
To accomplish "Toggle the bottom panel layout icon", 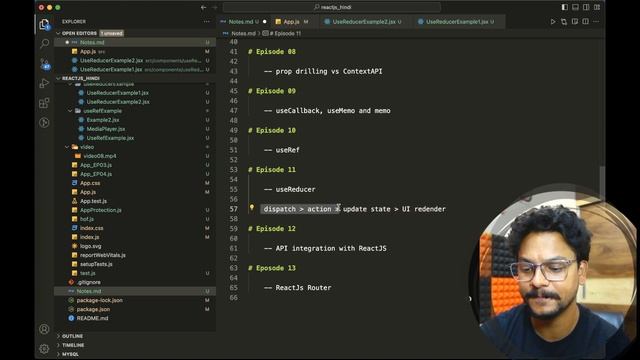I will tap(575, 7).
